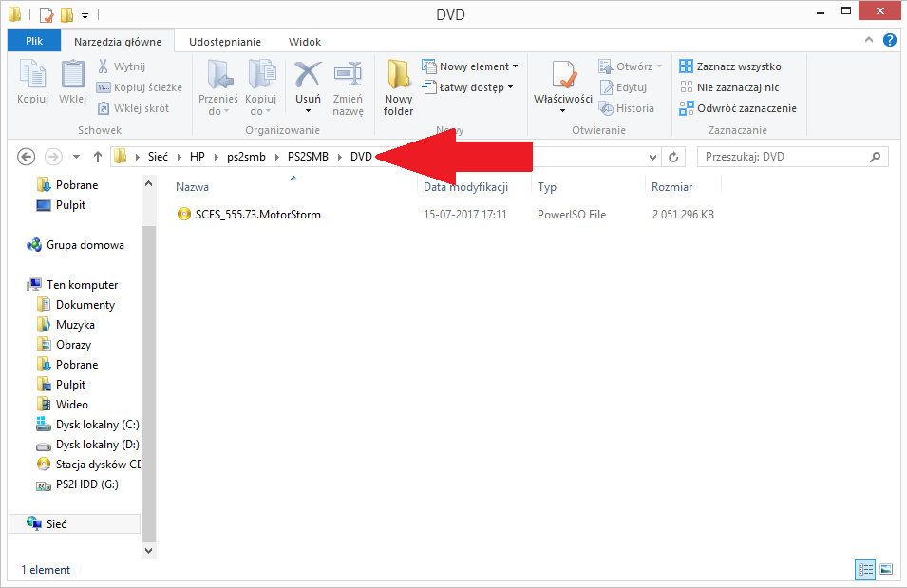Sort by Typ column header
Viewport: 907px width, 588px height.
click(x=547, y=187)
